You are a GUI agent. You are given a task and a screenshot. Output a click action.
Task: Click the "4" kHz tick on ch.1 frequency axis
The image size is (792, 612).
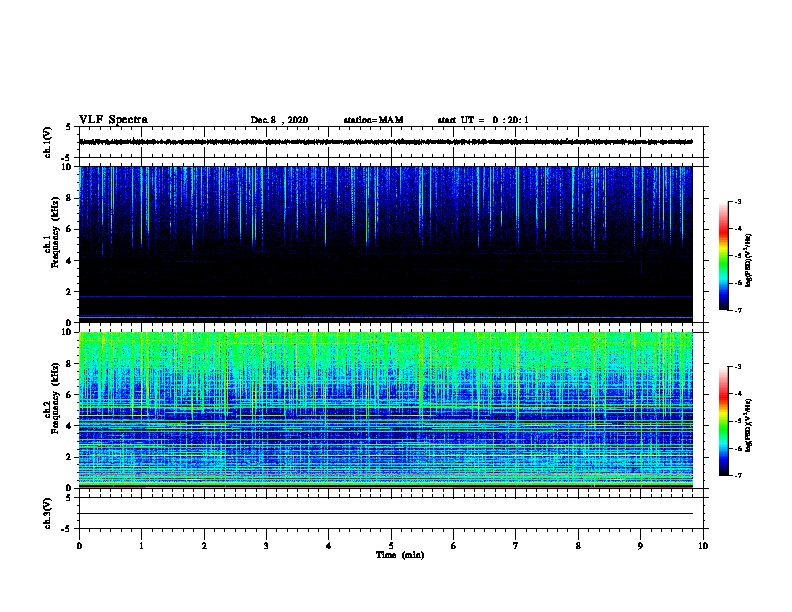pyautogui.click(x=71, y=261)
